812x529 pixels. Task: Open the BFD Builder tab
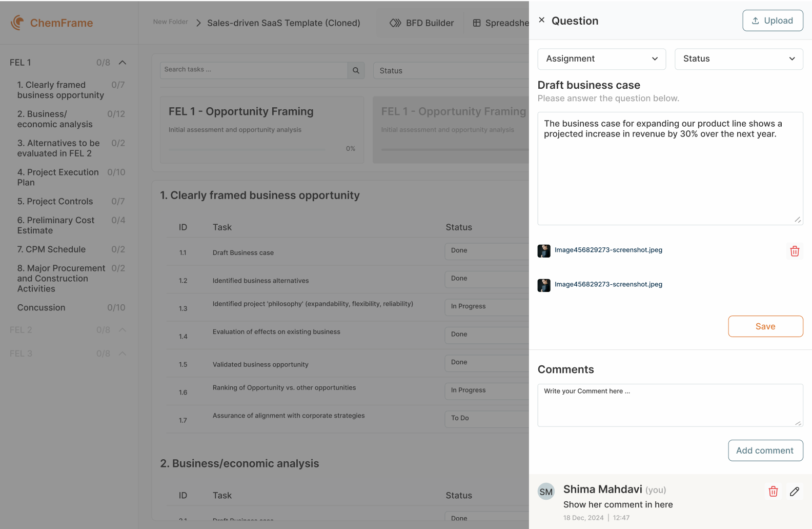pos(421,23)
